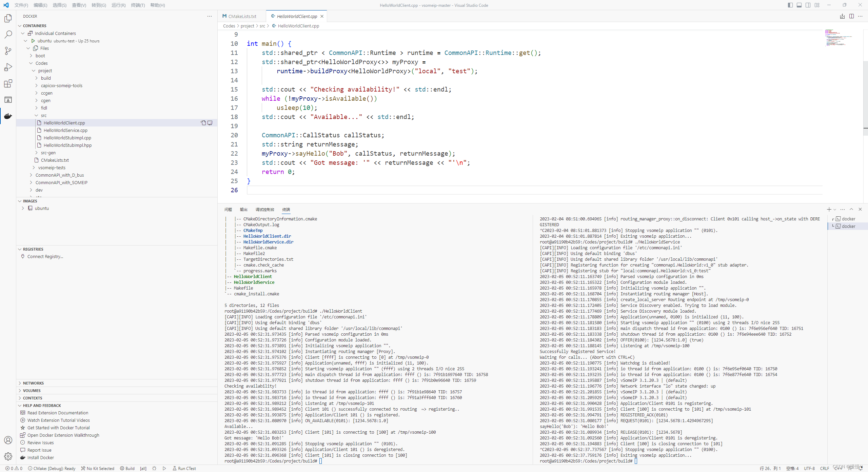Toggle secondary sidebar layout button

tap(808, 5)
